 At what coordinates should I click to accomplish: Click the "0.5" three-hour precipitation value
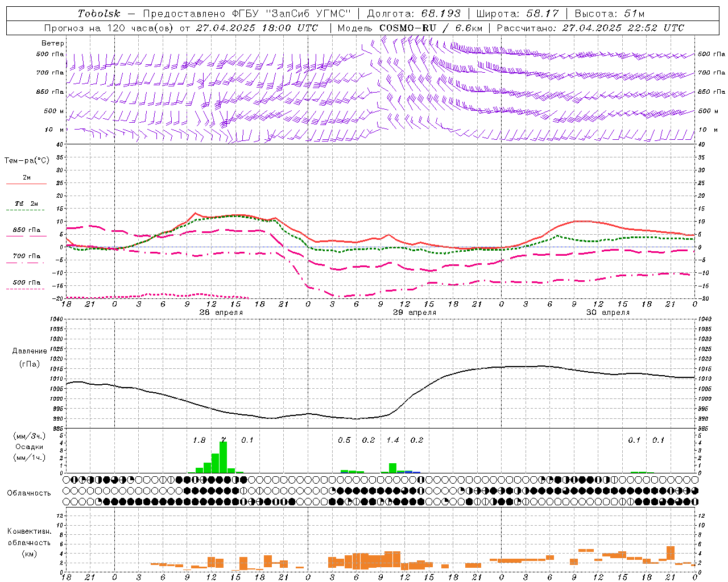(x=344, y=440)
